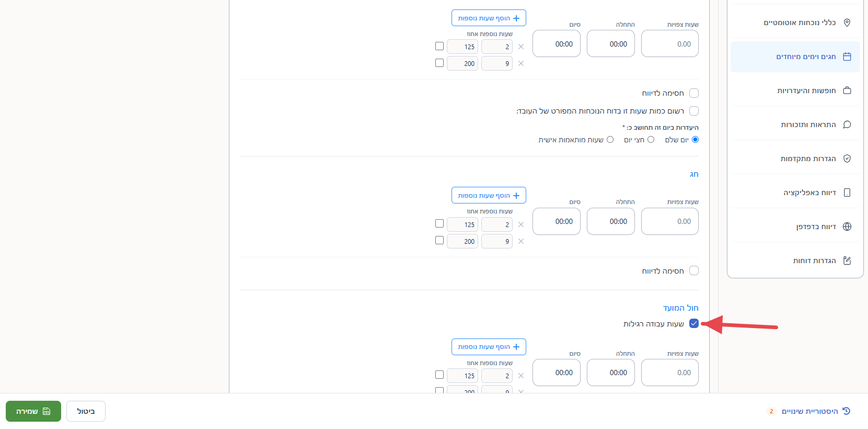This screenshot has height=429, width=868.
Task: Click the location pin icon for כללי נוכחות אוטומטיים
Action: 847,22
